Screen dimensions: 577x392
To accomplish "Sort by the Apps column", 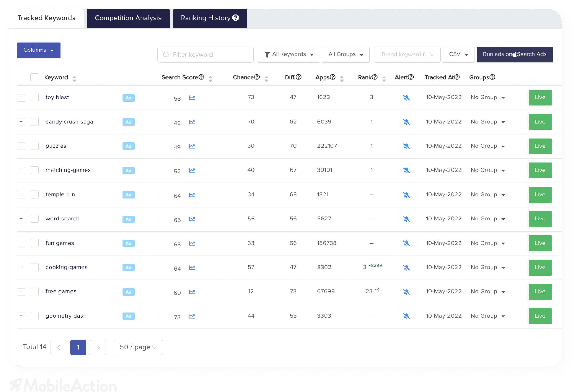I will pos(342,79).
